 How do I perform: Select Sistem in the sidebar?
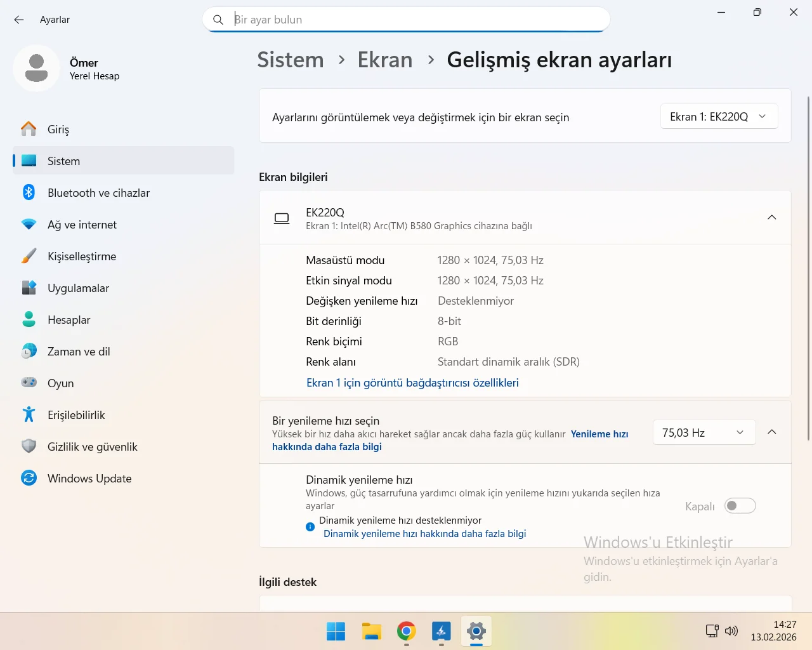click(x=124, y=161)
